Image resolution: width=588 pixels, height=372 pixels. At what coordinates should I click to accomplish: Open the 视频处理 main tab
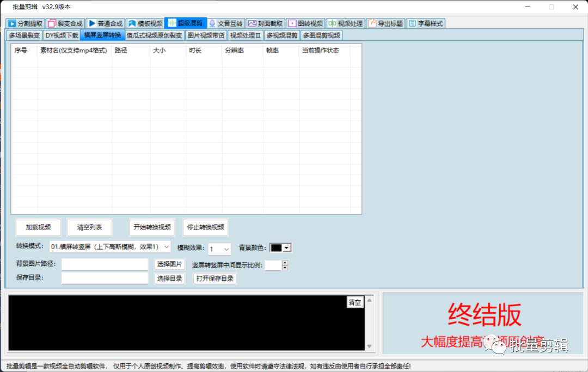click(x=346, y=23)
